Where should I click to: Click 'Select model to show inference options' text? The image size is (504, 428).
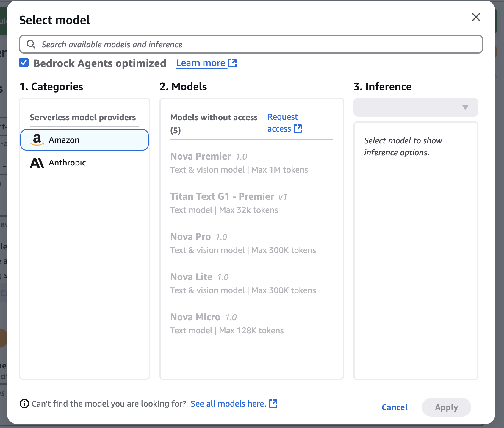tap(403, 146)
